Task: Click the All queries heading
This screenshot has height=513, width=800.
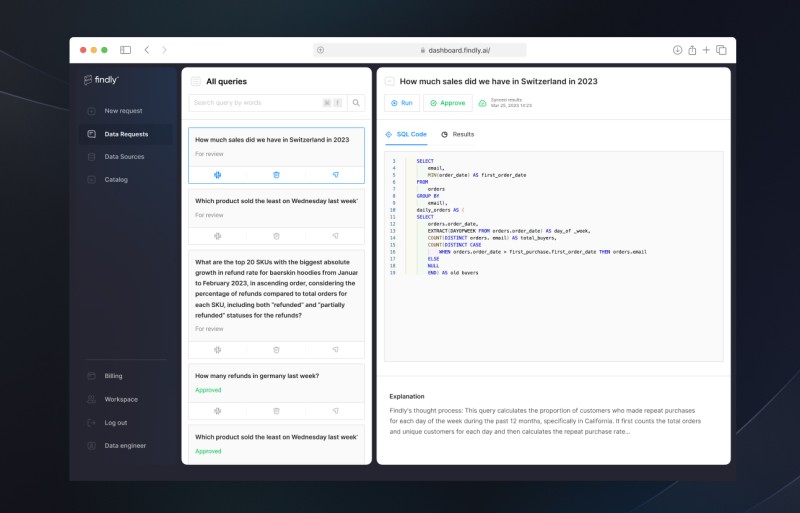Action: [x=227, y=81]
